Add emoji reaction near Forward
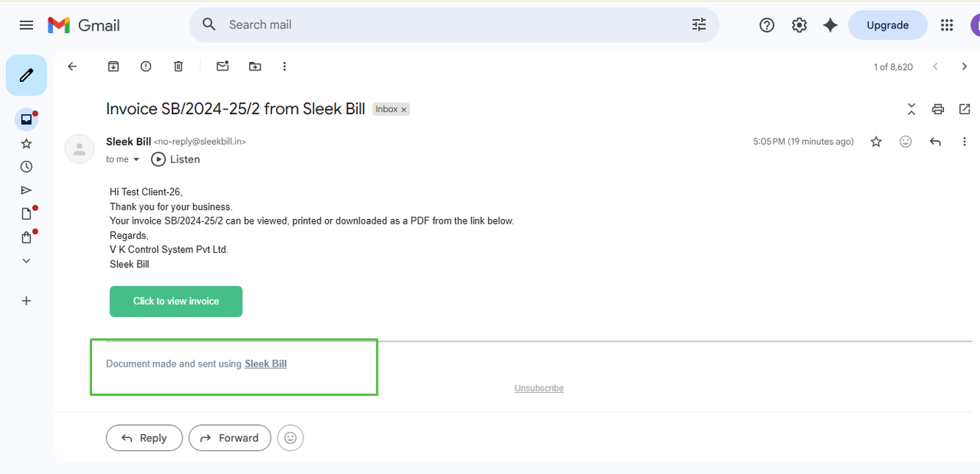This screenshot has height=474, width=980. 290,438
